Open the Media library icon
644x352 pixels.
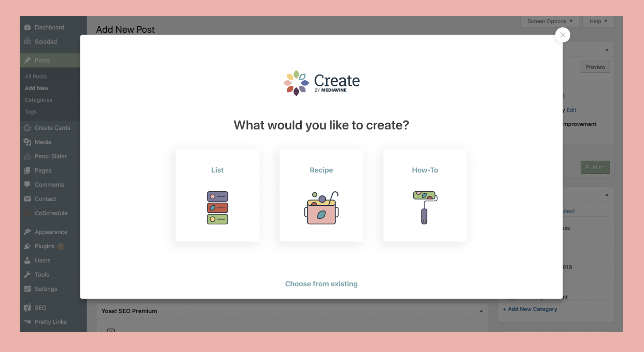(28, 142)
